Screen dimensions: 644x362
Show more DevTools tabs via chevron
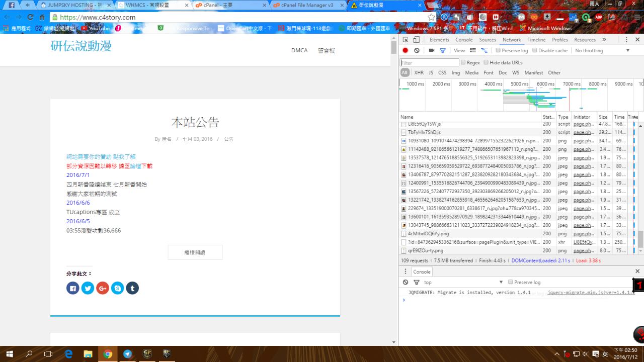[x=604, y=40]
